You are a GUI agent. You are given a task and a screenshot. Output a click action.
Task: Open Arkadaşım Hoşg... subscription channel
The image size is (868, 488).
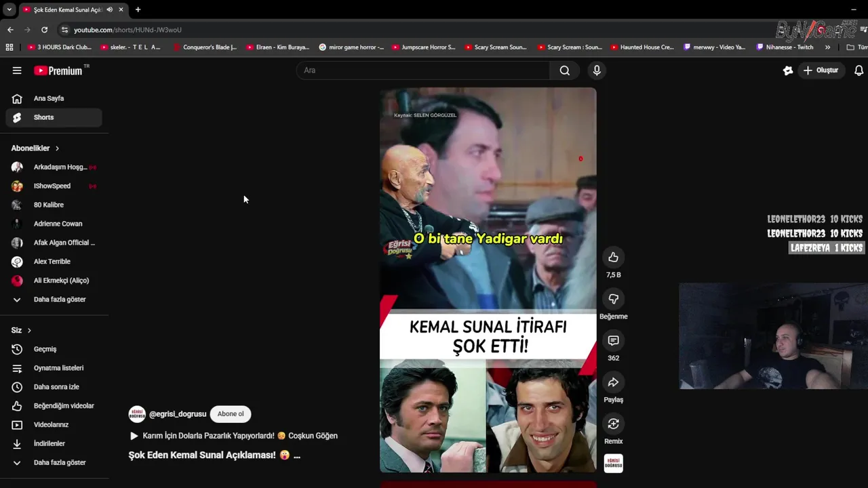(54, 167)
